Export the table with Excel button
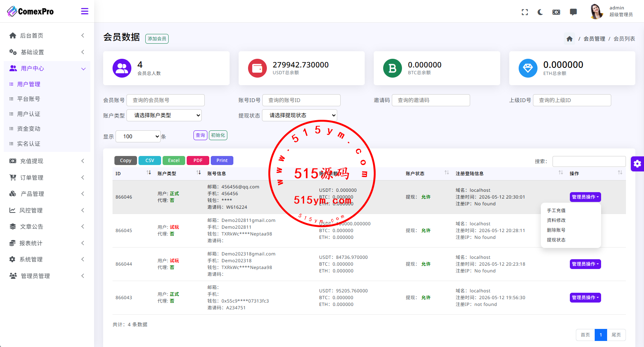 (x=174, y=161)
